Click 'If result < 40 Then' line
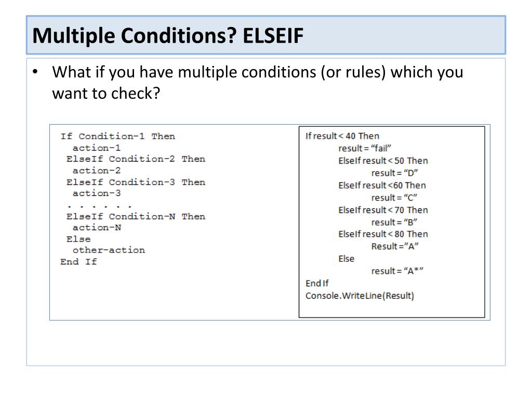The image size is (532, 399). [x=342, y=136]
